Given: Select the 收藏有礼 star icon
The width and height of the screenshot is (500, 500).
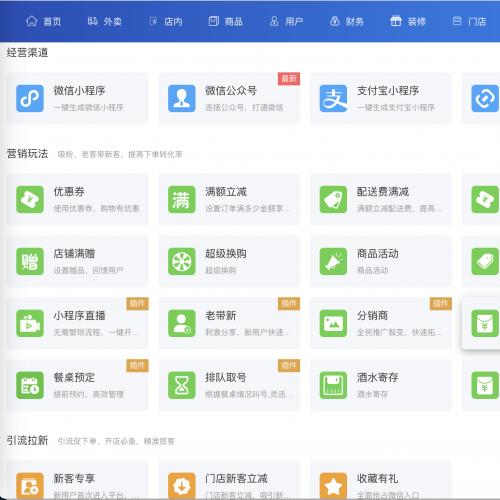Looking at the screenshot, I should (333, 486).
